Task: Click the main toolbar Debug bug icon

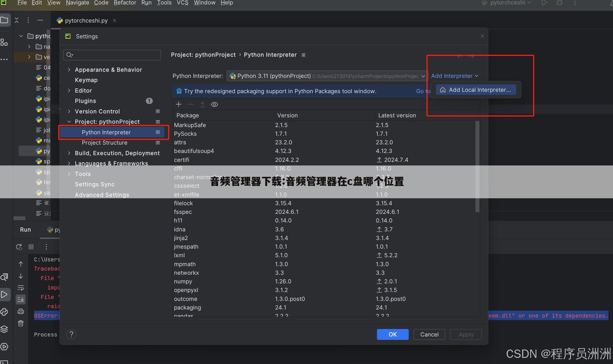Action: (560, 3)
